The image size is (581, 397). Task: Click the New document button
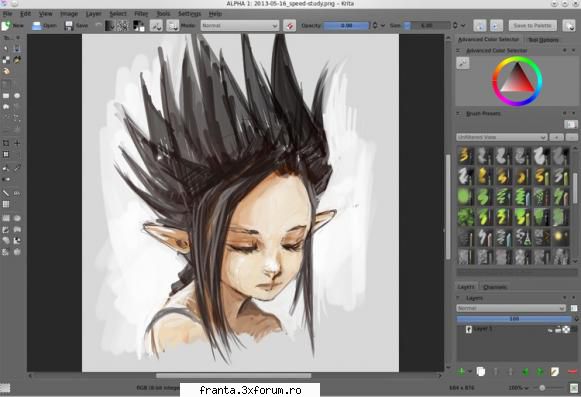click(12, 26)
